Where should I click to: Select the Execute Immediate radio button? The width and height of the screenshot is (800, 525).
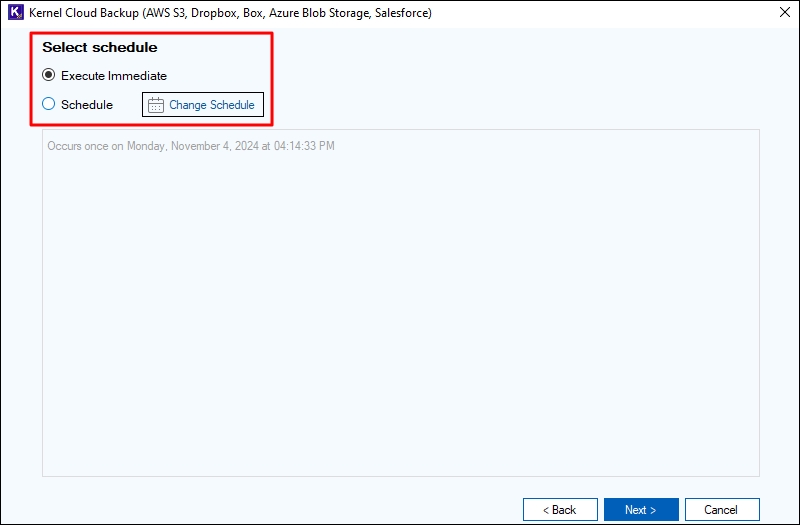coord(48,76)
